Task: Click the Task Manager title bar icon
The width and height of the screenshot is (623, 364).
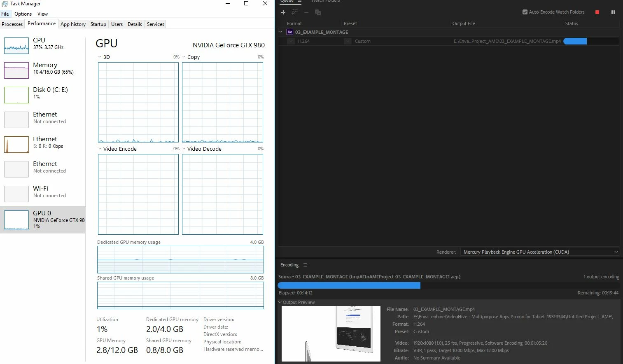Action: point(5,4)
